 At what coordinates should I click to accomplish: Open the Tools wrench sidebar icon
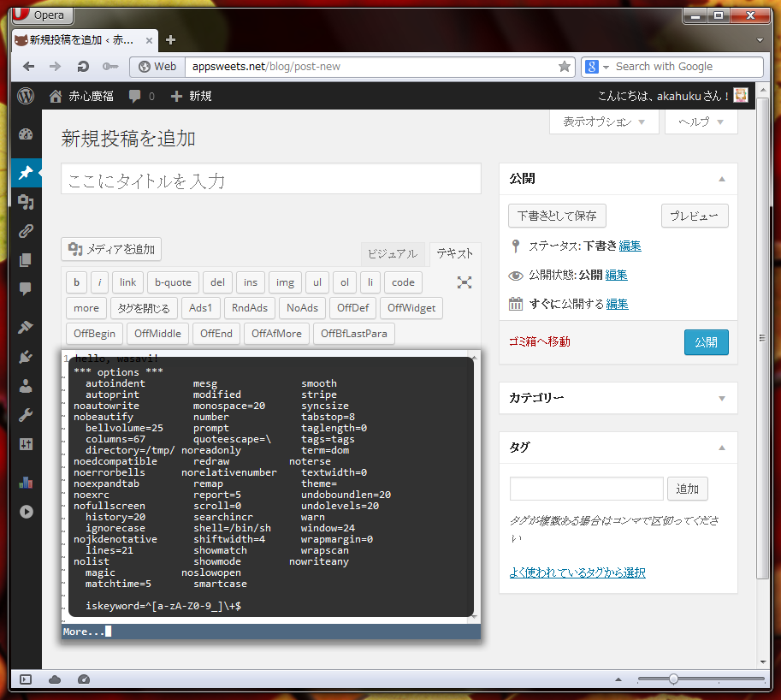pyautogui.click(x=26, y=415)
